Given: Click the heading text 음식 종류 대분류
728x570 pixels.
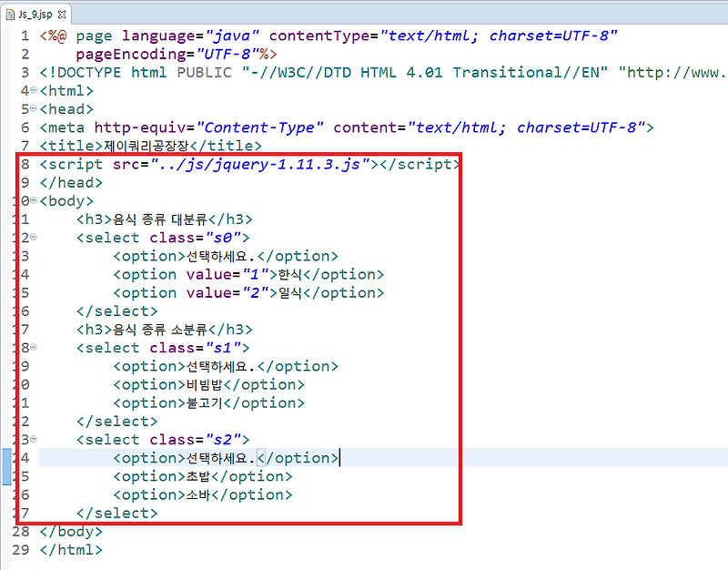Looking at the screenshot, I should point(160,219).
